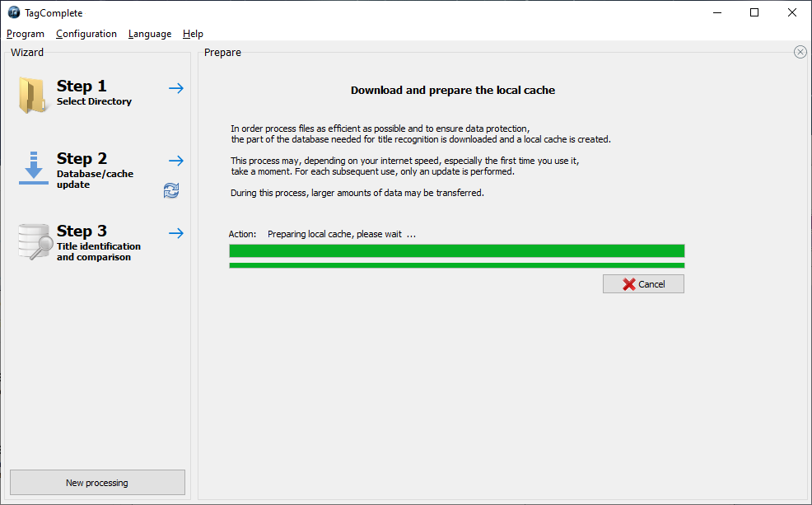
Task: Select Step 3 Title identification and comparison heading
Action: point(98,242)
